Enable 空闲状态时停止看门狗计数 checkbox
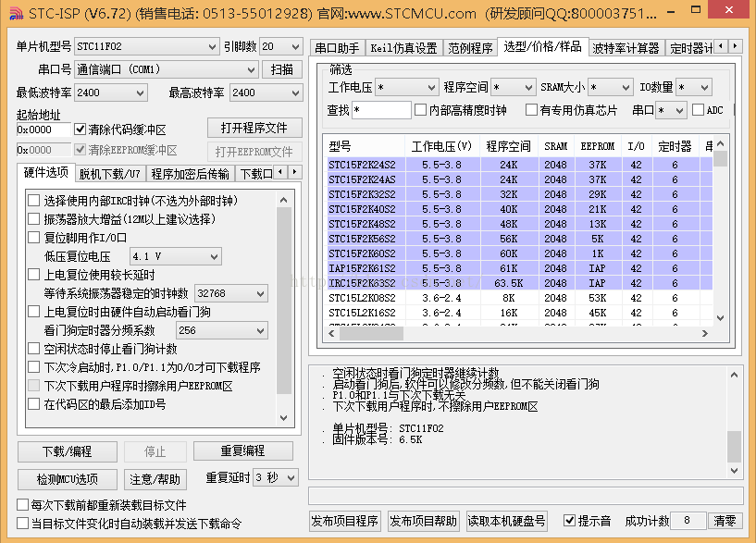Screen dimensions: 756x543 (33, 349)
